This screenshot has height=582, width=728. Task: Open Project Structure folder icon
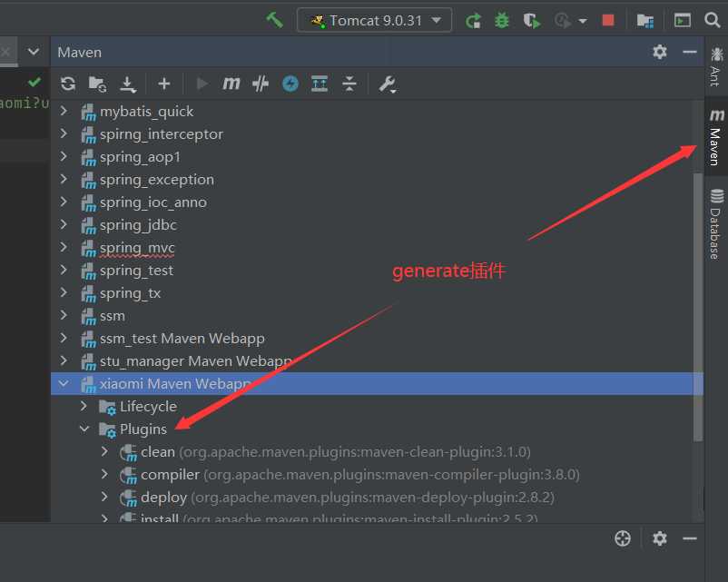coord(644,21)
